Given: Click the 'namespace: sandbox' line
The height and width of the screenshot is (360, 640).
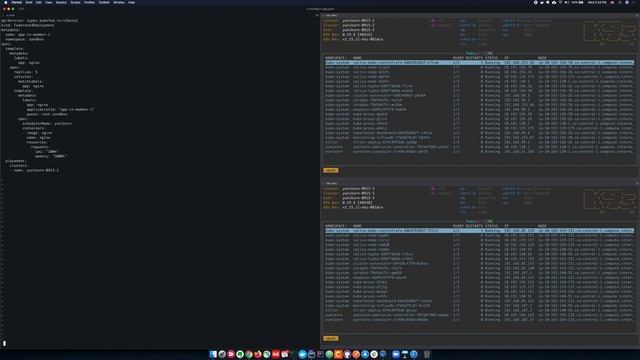Looking at the screenshot, I should [24, 39].
